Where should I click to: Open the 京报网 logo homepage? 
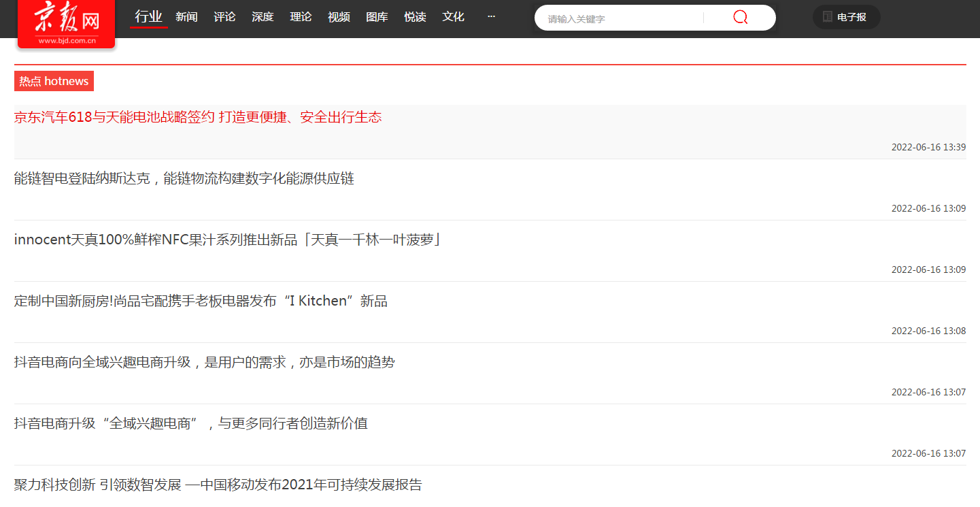coord(67,24)
